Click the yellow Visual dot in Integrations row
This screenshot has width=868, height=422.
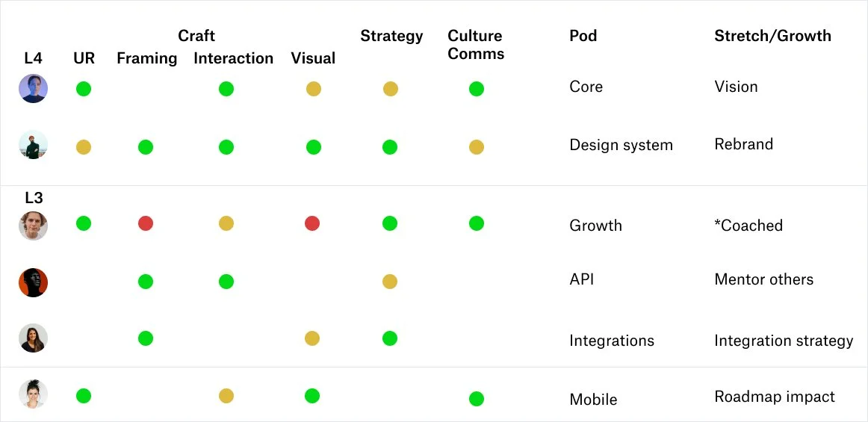(312, 338)
